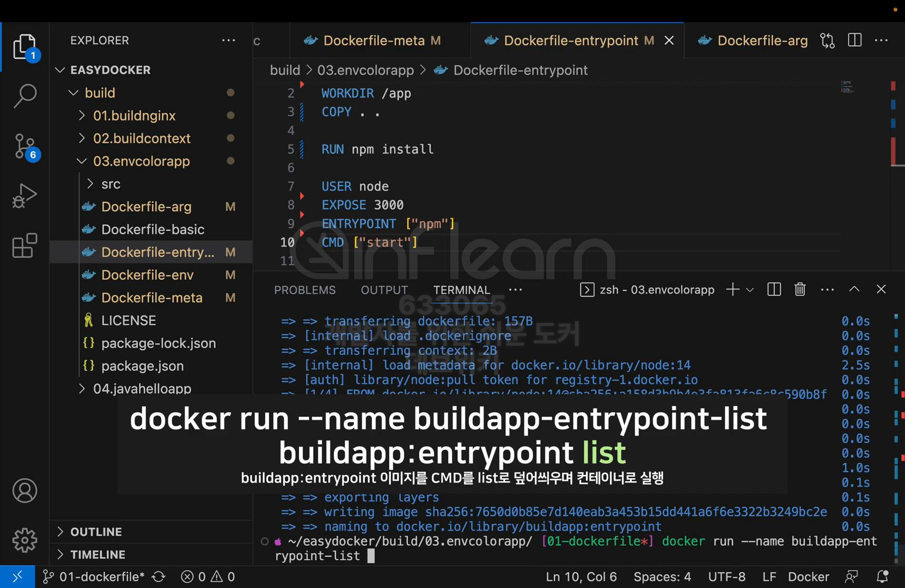Maximize the panel size chevron
This screenshot has width=905, height=588.
coord(854,290)
